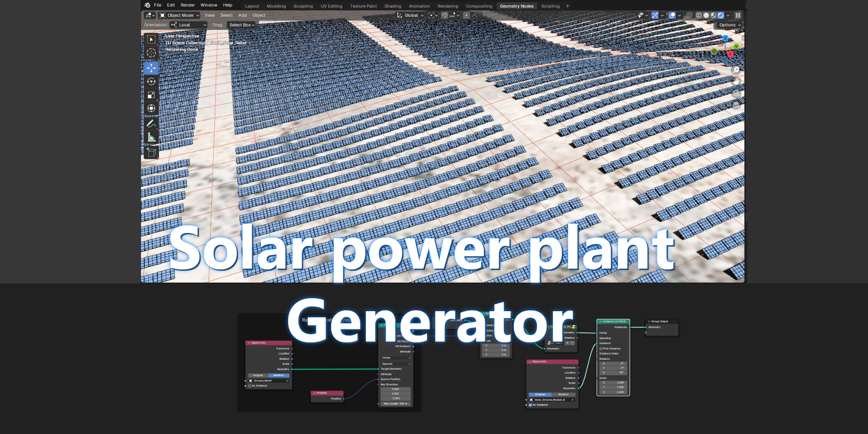Open the Render menu
This screenshot has width=868, height=434.
pos(187,5)
